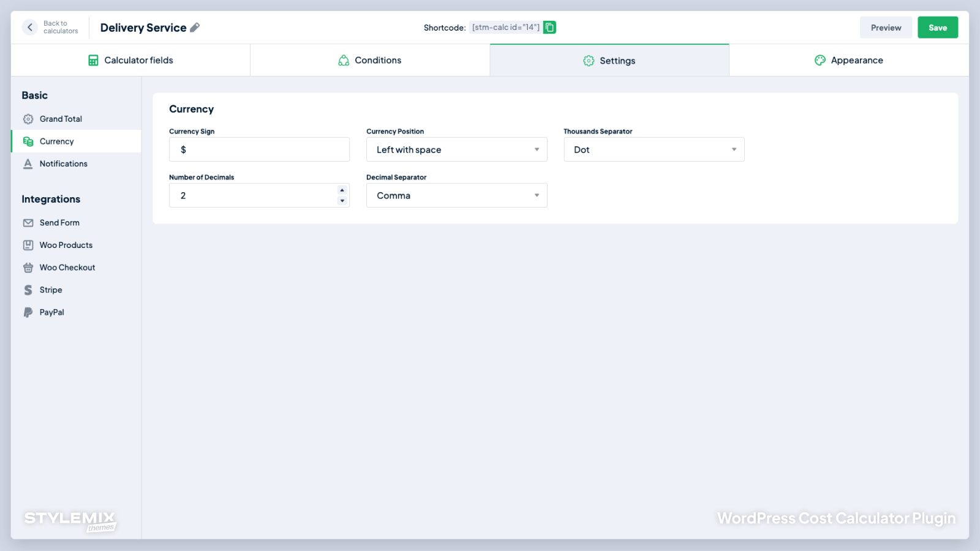Open the Calculator fields tab
Screen dimensions: 980x551
(130, 60)
